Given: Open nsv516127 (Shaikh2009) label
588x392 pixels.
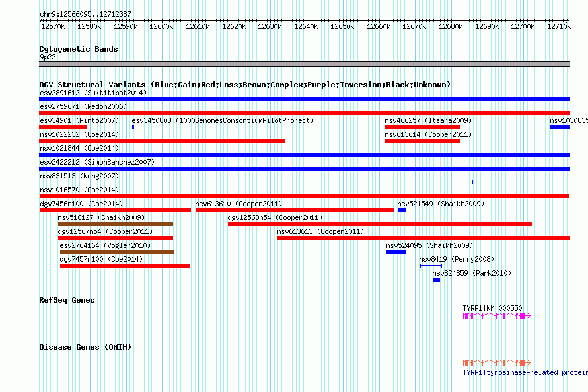Looking at the screenshot, I should click(x=101, y=217).
